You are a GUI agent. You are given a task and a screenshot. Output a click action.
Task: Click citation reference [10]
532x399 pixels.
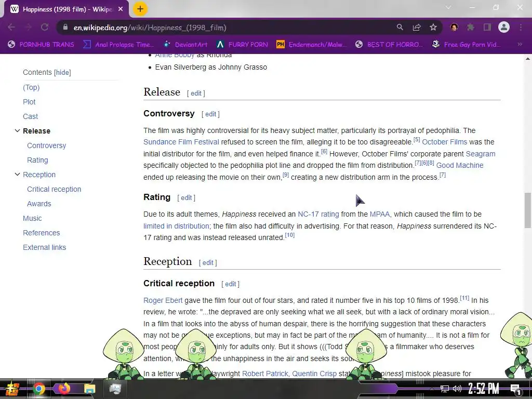coord(290,235)
